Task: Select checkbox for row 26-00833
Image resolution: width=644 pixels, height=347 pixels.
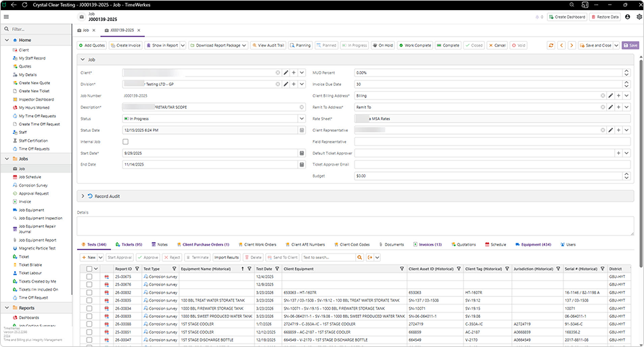Action: coord(89,316)
